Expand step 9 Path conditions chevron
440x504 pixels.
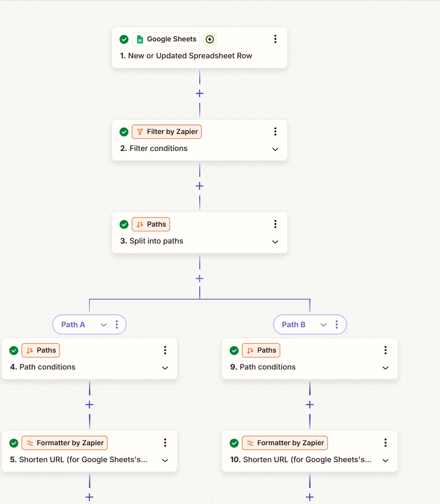pyautogui.click(x=385, y=368)
